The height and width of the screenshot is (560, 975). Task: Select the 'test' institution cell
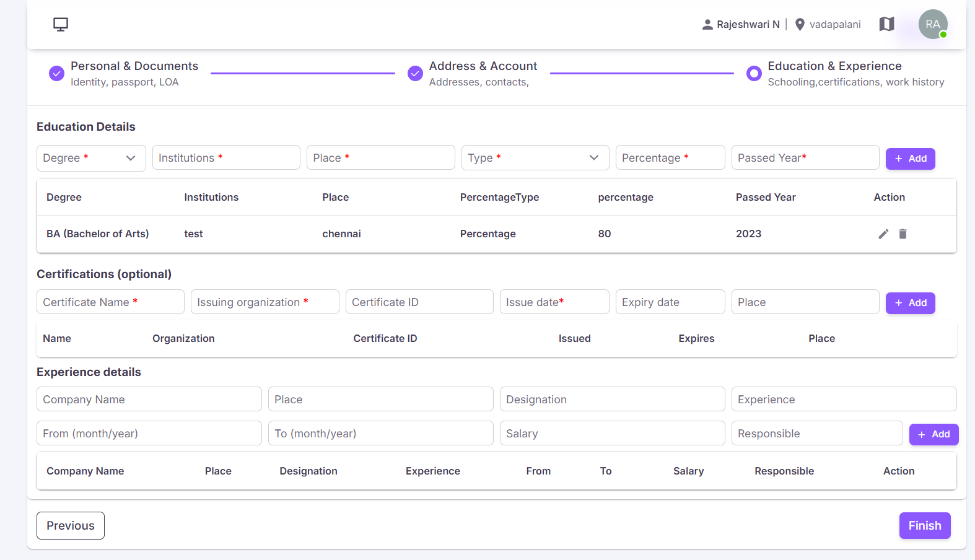pyautogui.click(x=193, y=234)
